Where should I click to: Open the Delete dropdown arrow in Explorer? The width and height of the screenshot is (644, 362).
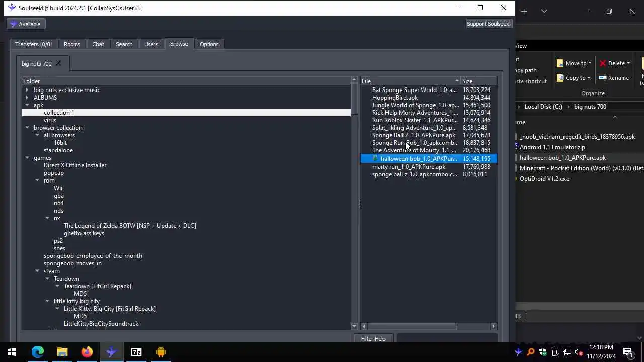628,63
